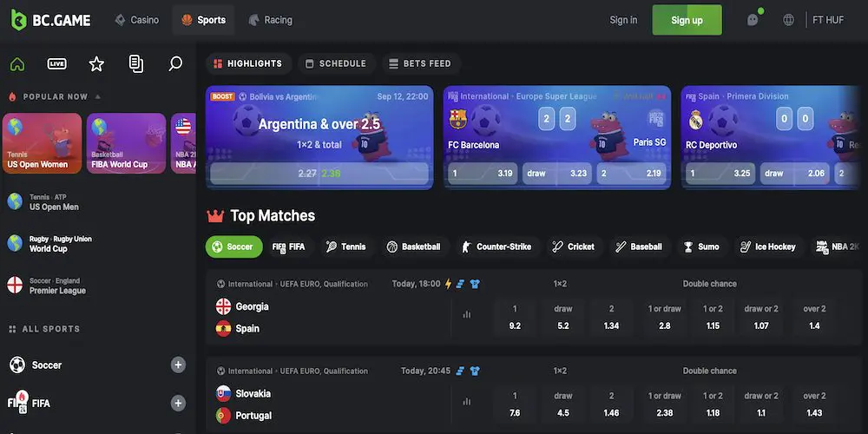868x434 pixels.
Task: Open the US Open Women tennis card
Action: pyautogui.click(x=42, y=143)
